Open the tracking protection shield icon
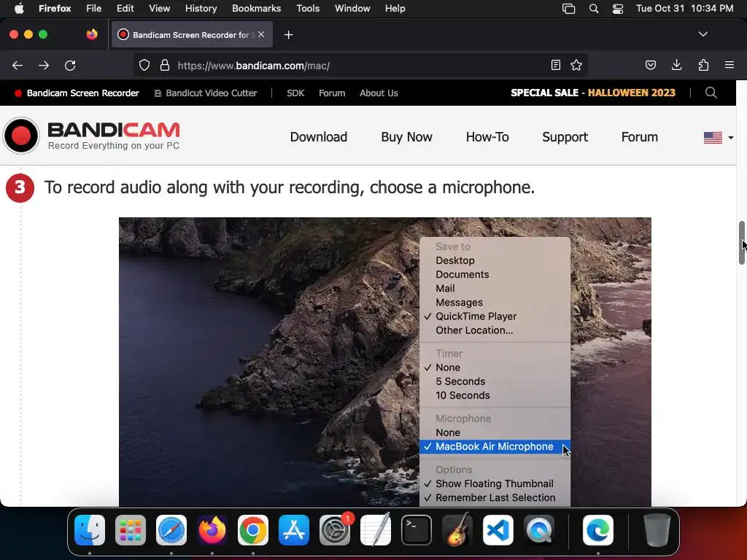 click(144, 65)
